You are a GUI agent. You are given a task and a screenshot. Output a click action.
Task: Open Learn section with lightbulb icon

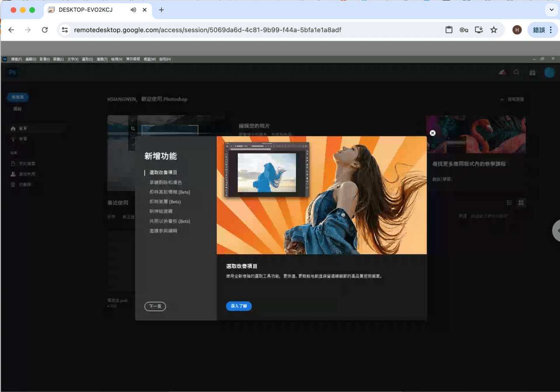(x=13, y=139)
